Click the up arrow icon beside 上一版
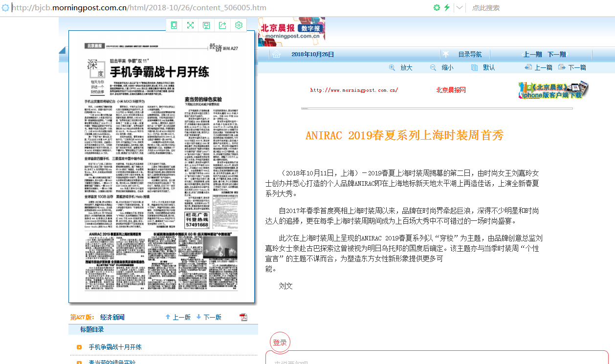Viewport: 615px width, 364px height. pyautogui.click(x=168, y=317)
